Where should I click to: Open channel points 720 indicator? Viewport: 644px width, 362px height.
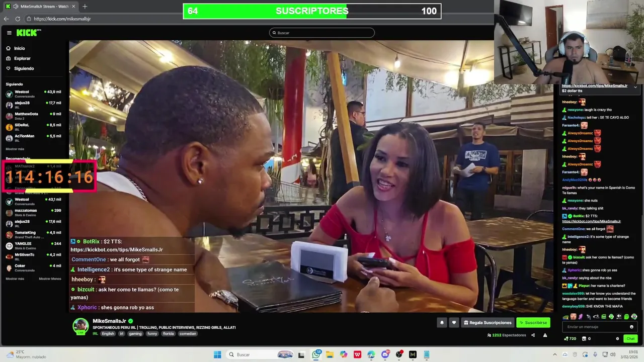click(x=570, y=339)
